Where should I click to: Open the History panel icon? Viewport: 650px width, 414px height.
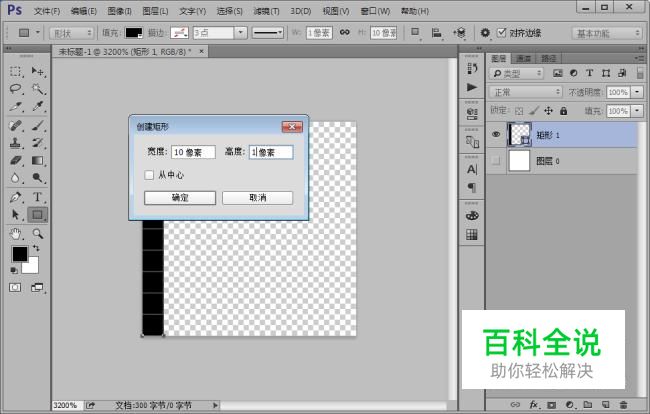point(472,68)
